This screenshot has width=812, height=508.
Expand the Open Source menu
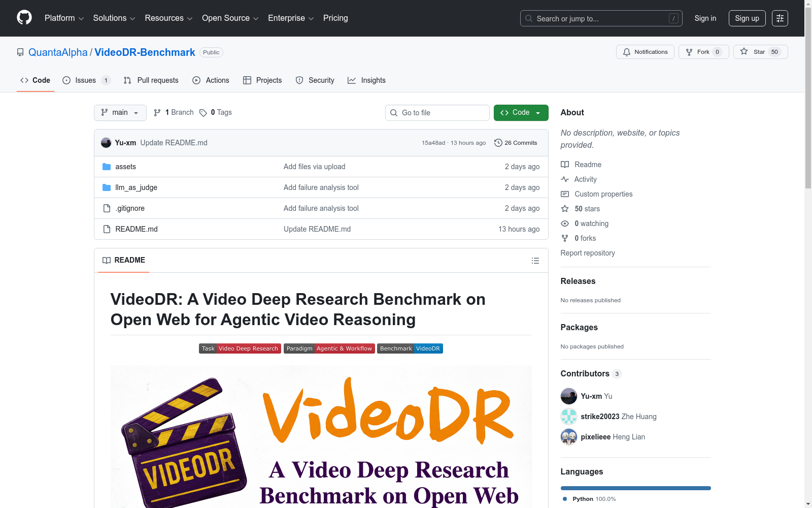click(x=230, y=18)
